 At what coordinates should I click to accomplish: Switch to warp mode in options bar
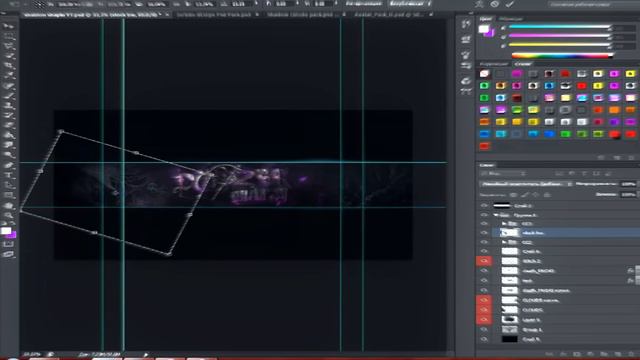click(x=480, y=4)
